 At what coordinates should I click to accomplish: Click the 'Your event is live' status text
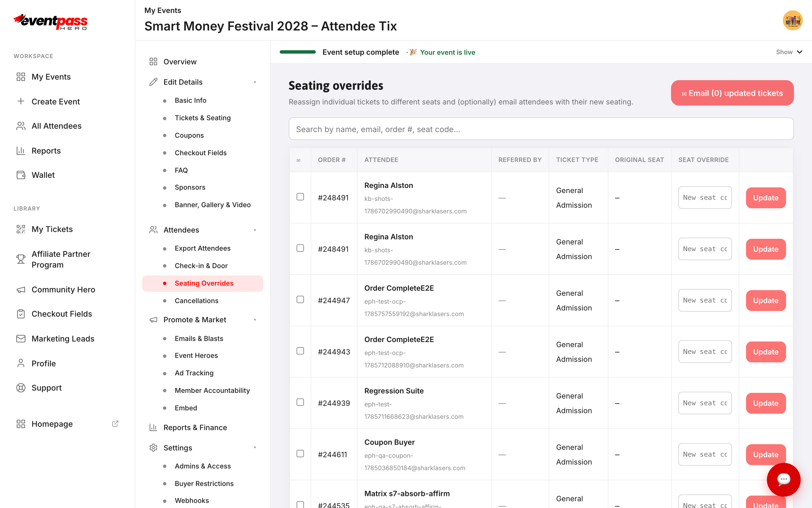tap(448, 52)
